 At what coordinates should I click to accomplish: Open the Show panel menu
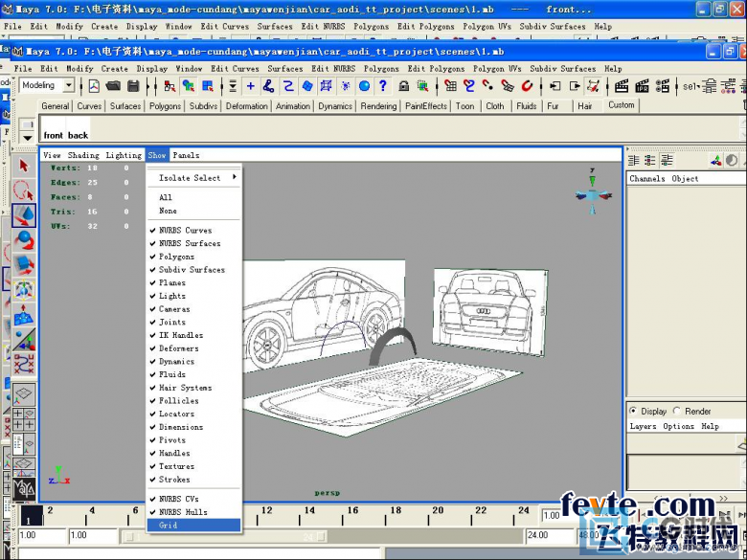click(x=157, y=155)
